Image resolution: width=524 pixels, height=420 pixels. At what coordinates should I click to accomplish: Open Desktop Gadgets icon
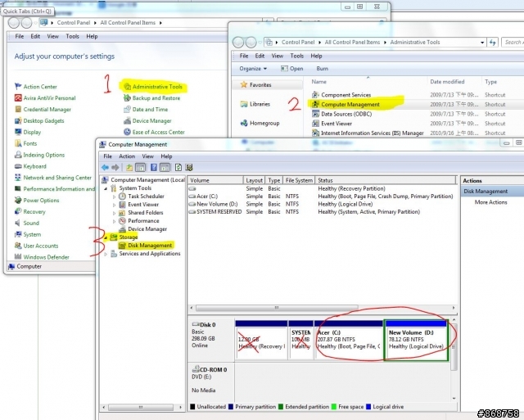point(18,120)
